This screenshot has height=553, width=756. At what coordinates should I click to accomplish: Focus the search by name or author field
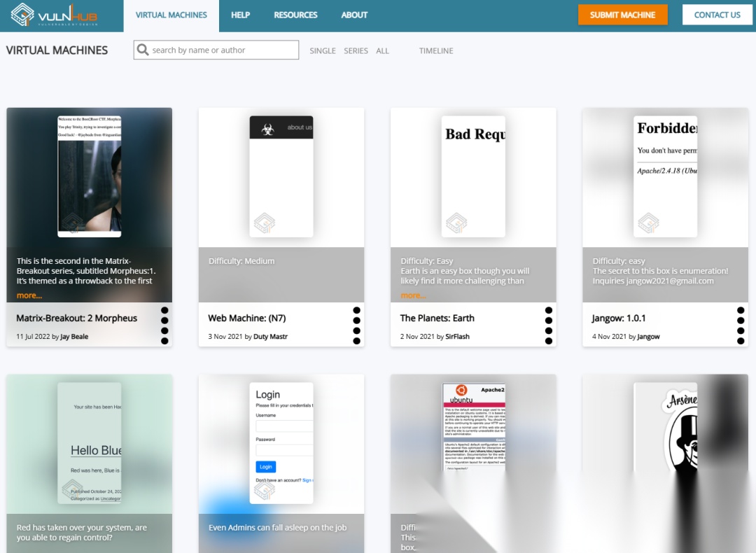point(216,50)
